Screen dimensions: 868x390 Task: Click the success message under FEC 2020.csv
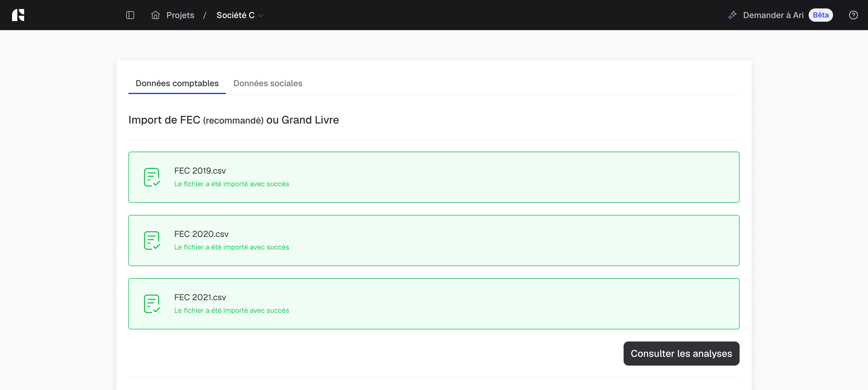[x=231, y=247]
